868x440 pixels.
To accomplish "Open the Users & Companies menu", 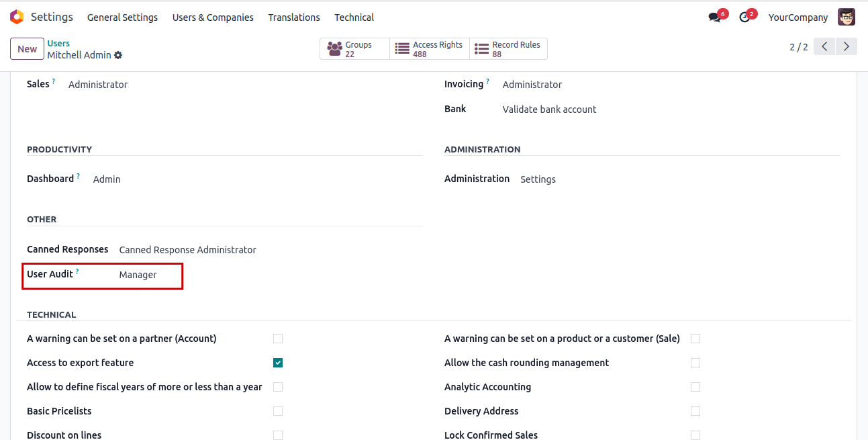I will pyautogui.click(x=213, y=17).
